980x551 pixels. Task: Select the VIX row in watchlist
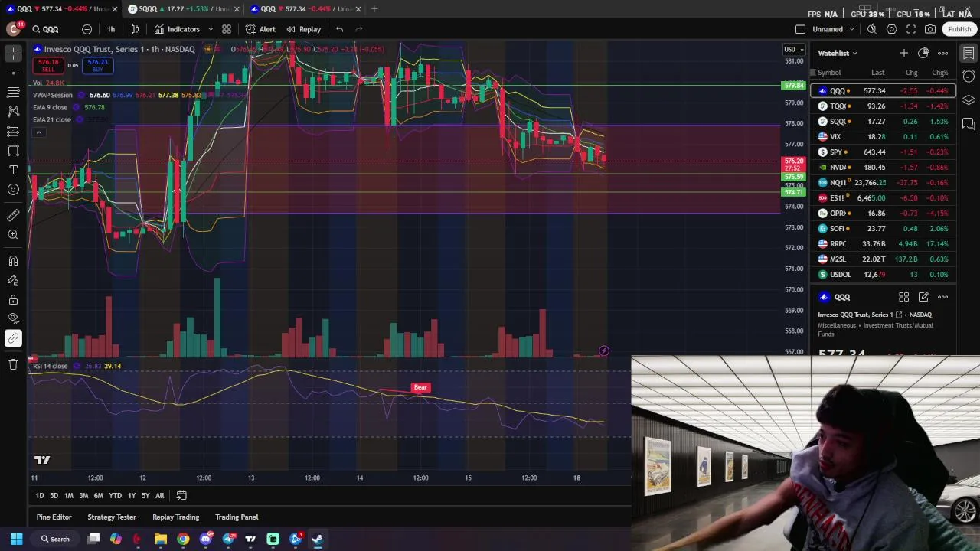point(883,136)
